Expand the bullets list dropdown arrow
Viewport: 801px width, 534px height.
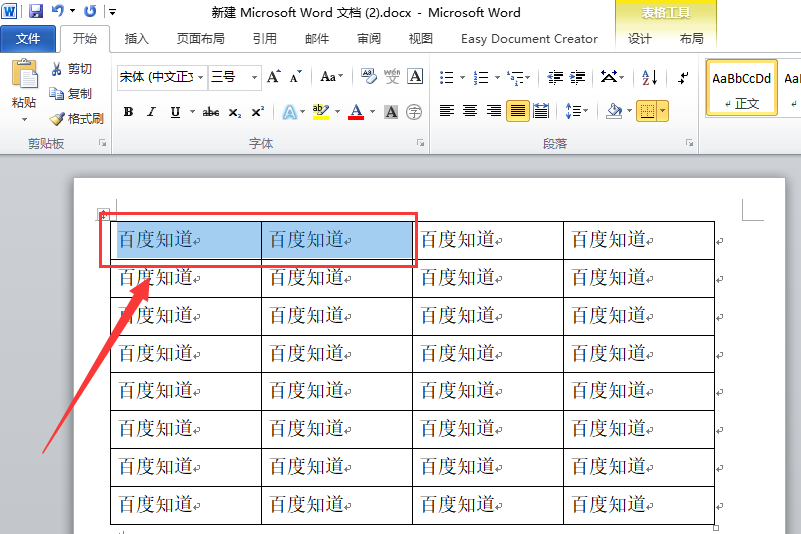pos(462,78)
